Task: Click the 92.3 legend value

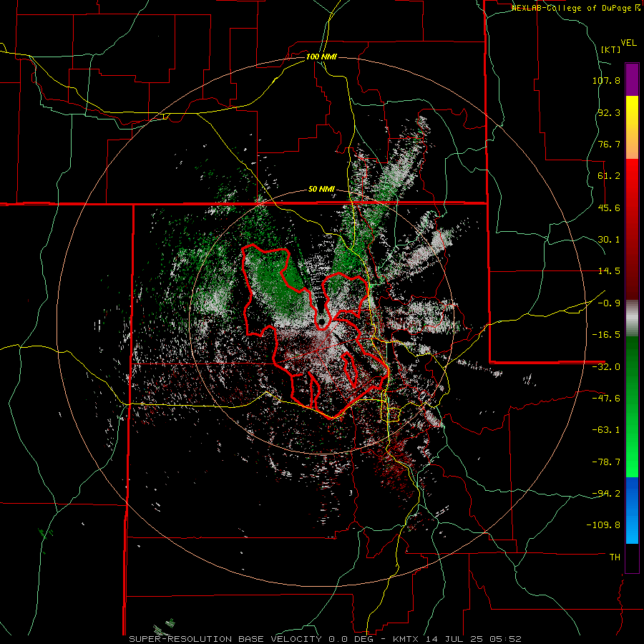Action: tap(609, 112)
